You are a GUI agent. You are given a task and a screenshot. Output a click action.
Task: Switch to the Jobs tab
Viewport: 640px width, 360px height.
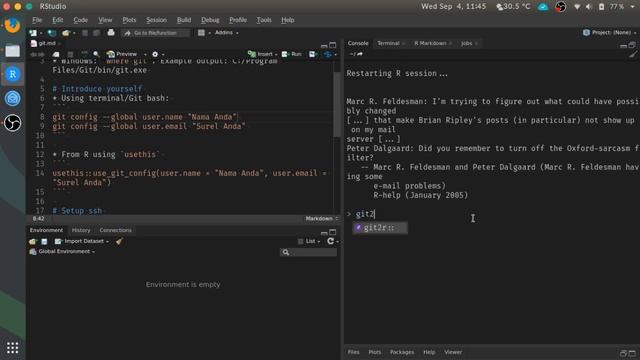[x=467, y=43]
